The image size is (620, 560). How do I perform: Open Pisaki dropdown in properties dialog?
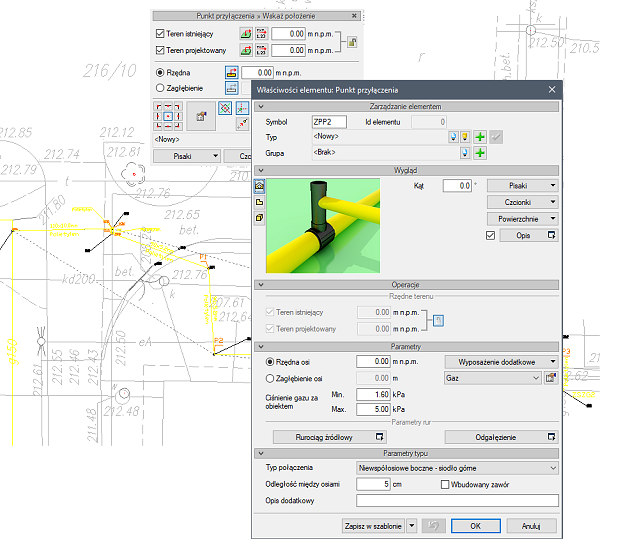(522, 185)
